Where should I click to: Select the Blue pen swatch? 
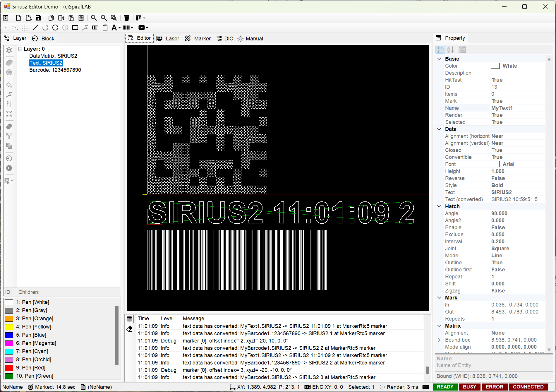[9, 335]
